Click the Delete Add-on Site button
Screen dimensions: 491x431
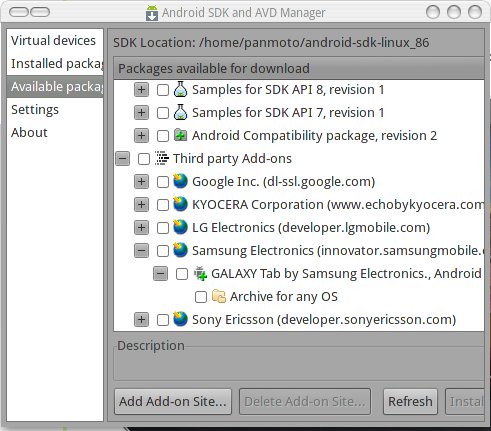(x=305, y=401)
